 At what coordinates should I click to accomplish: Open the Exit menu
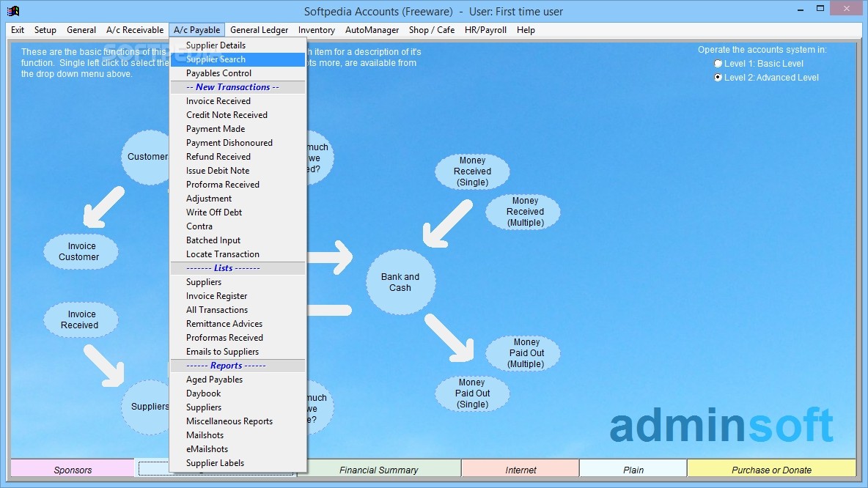(x=18, y=30)
